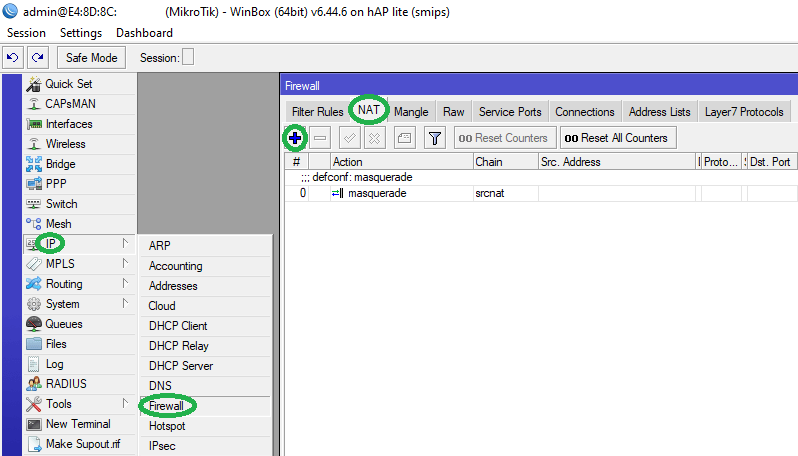Select Cloud in the IP submenu
This screenshot has height=456, width=798.
coord(205,306)
